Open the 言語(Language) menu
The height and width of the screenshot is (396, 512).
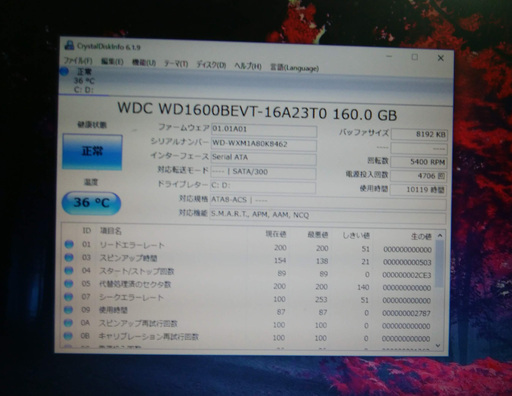[x=294, y=68]
